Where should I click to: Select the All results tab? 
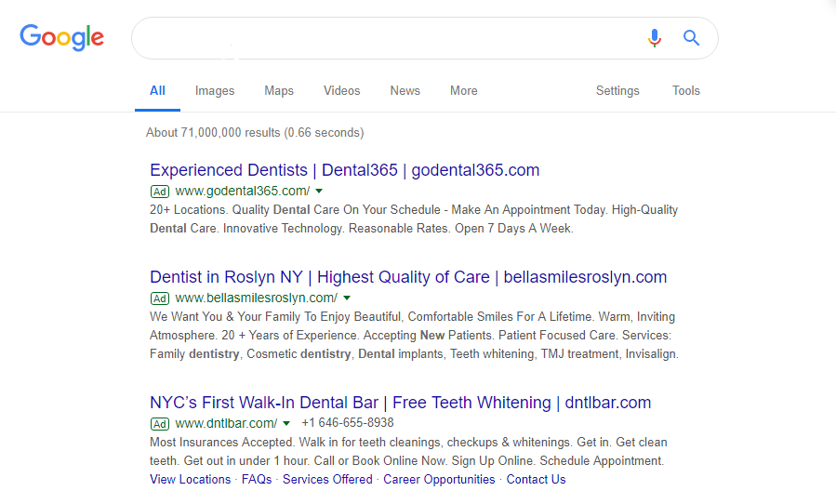157,91
